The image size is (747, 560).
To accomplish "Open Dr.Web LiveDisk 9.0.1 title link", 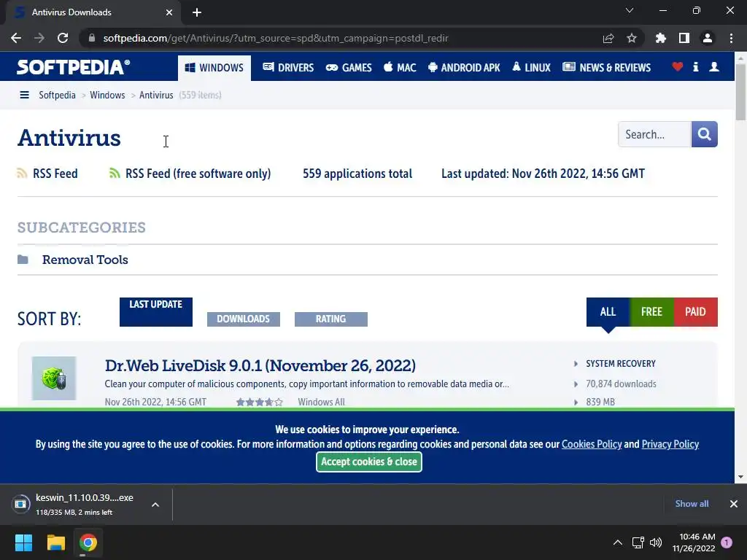I will pyautogui.click(x=260, y=365).
